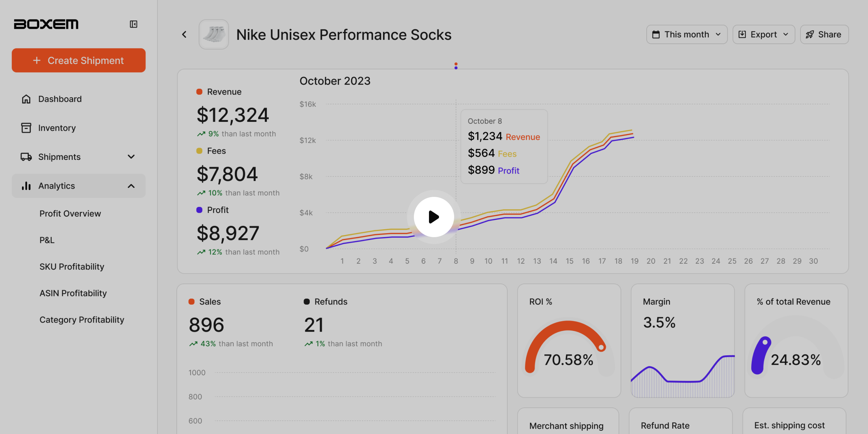868x434 pixels.
Task: Select day 30 on chart axis
Action: (813, 261)
